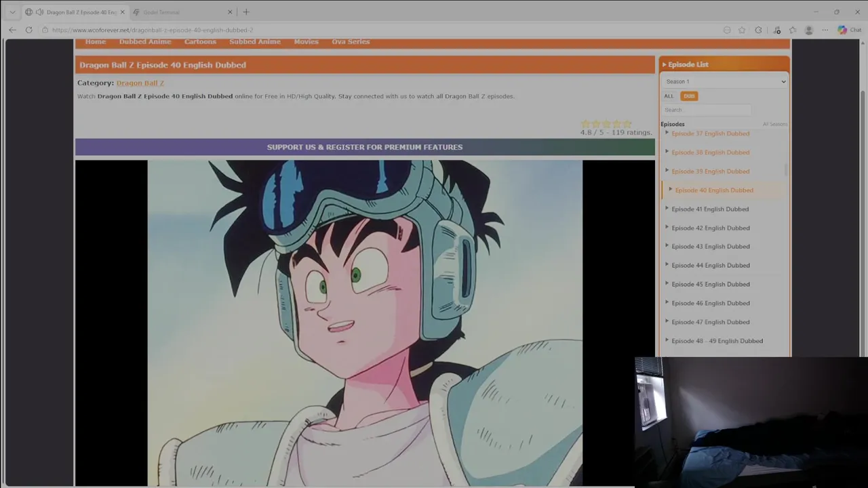Click the webcam overlay in the corner
The width and height of the screenshot is (868, 488).
751,422
